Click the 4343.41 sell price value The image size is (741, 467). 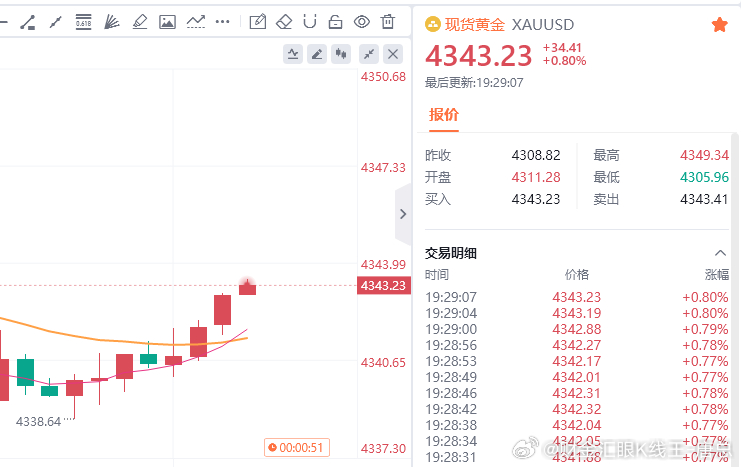tap(704, 199)
